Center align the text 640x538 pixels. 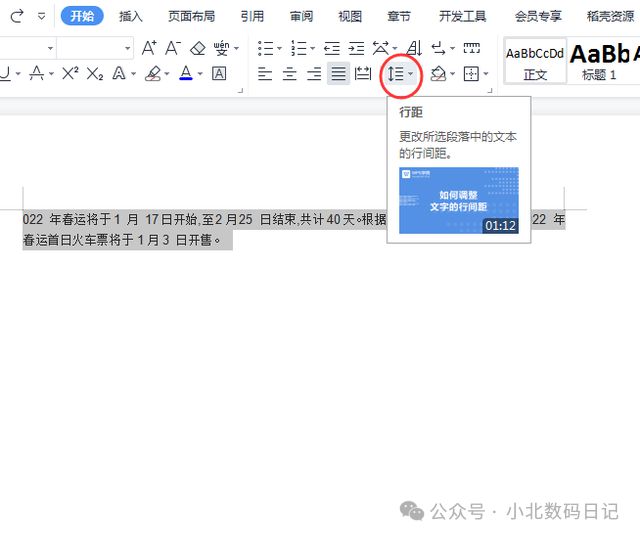pos(289,74)
